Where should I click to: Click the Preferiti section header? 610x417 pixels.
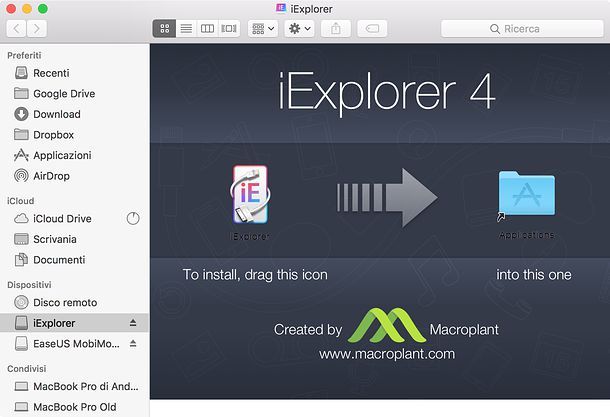(x=24, y=55)
